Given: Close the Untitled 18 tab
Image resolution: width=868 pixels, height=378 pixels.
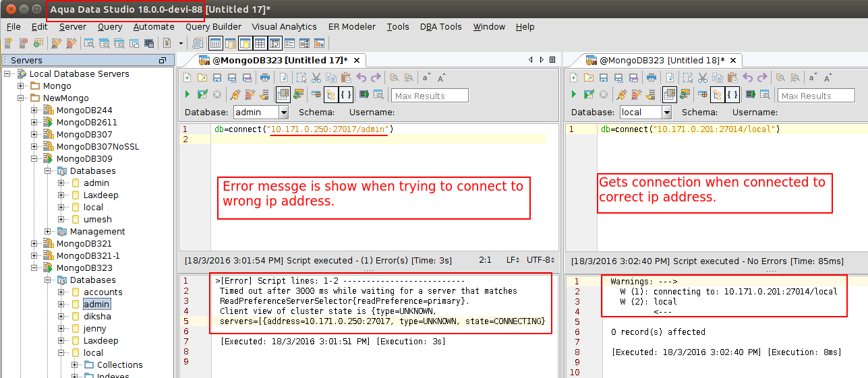Looking at the screenshot, I should coord(732,60).
